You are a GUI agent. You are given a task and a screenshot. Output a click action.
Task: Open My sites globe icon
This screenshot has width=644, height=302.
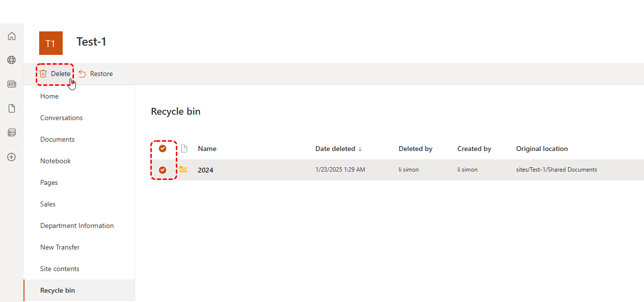pos(12,60)
